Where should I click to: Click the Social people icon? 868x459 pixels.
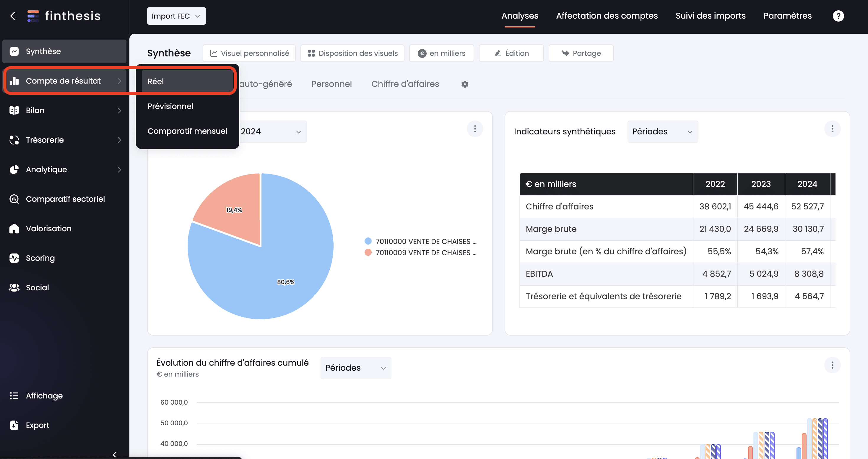[x=14, y=288]
